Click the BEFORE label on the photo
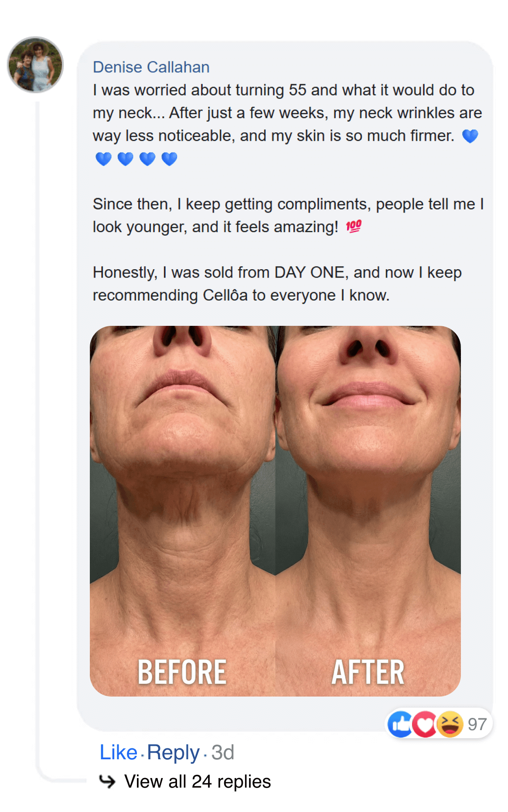Screen dimensions: 508x812 [x=182, y=672]
